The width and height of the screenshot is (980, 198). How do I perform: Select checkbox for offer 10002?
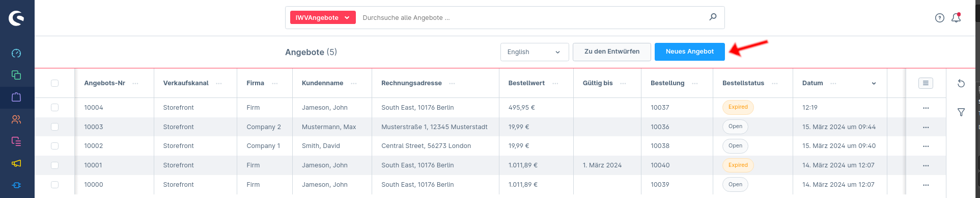tap(54, 146)
